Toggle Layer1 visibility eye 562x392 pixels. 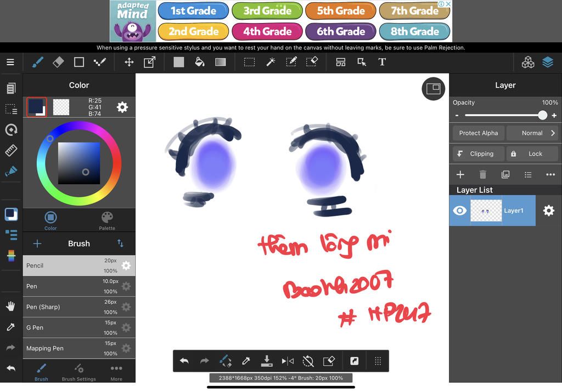pos(459,211)
